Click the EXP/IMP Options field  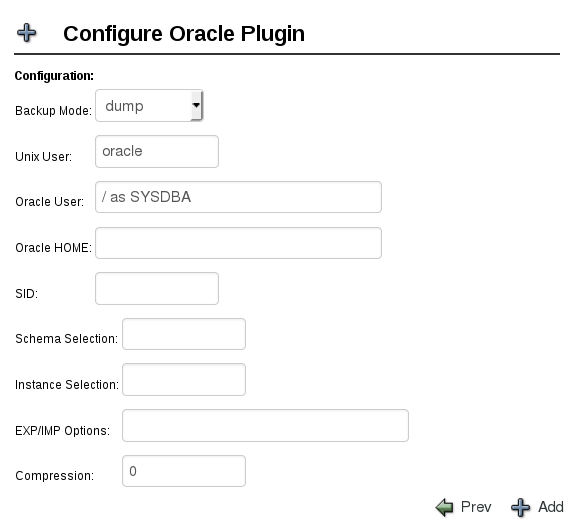265,425
